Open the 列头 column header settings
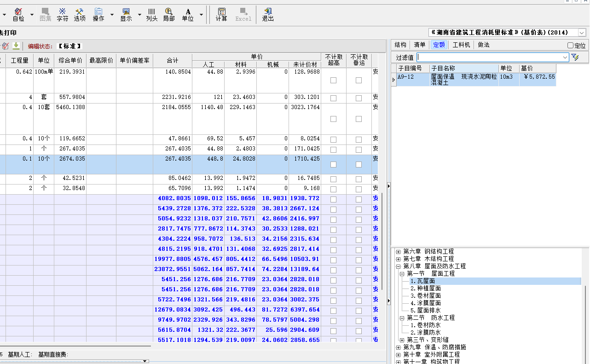590x364 pixels. tap(152, 14)
